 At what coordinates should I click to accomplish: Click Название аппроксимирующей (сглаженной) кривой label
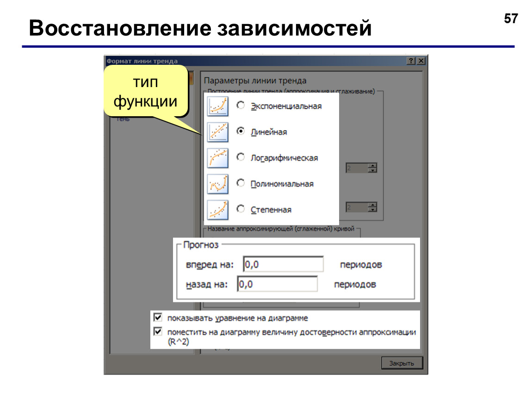281,229
